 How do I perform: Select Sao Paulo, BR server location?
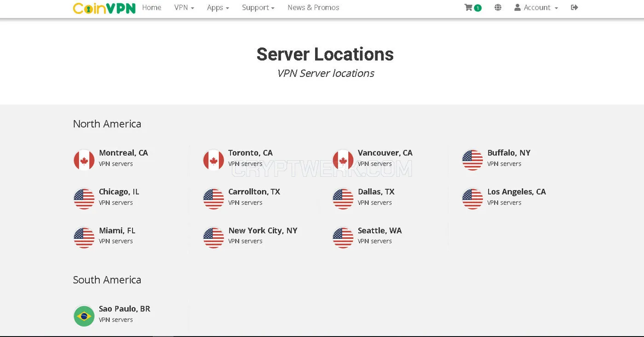coord(124,309)
